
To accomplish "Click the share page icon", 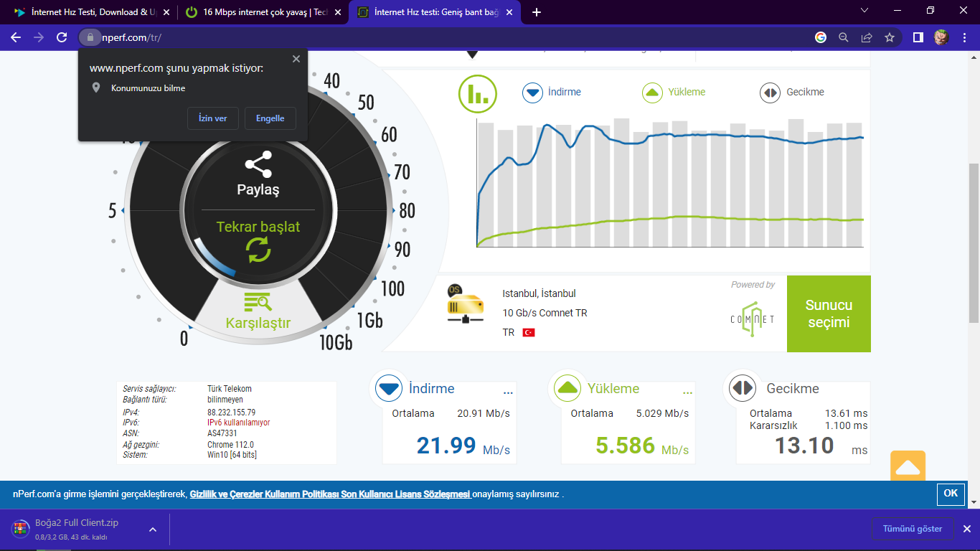I will [x=867, y=37].
